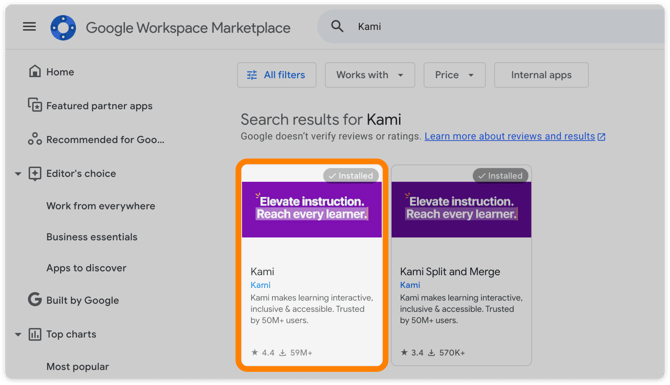Viewport: 670px width, 385px height.
Task: Click the 59M+ downloads icon
Action: point(282,353)
